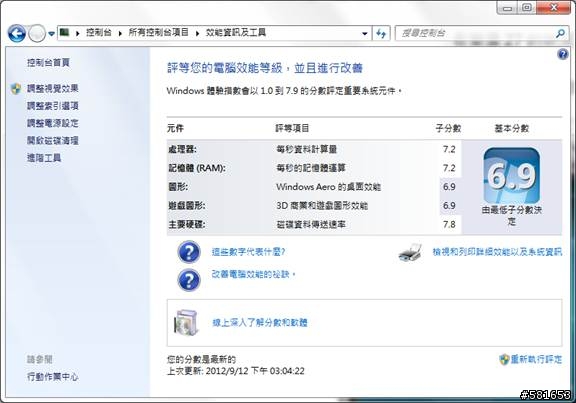Screen dimensions: 576x403
Task: Click question mark icon beside 這些數字代表什麼
Action: coord(189,252)
